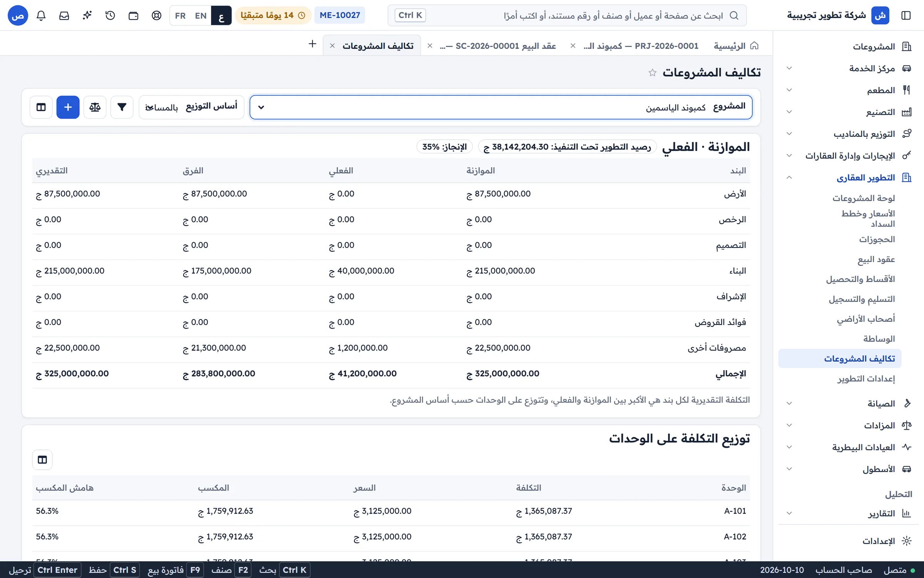Click the user avatar ص
Screen dimensions: 924x578
pos(18,15)
